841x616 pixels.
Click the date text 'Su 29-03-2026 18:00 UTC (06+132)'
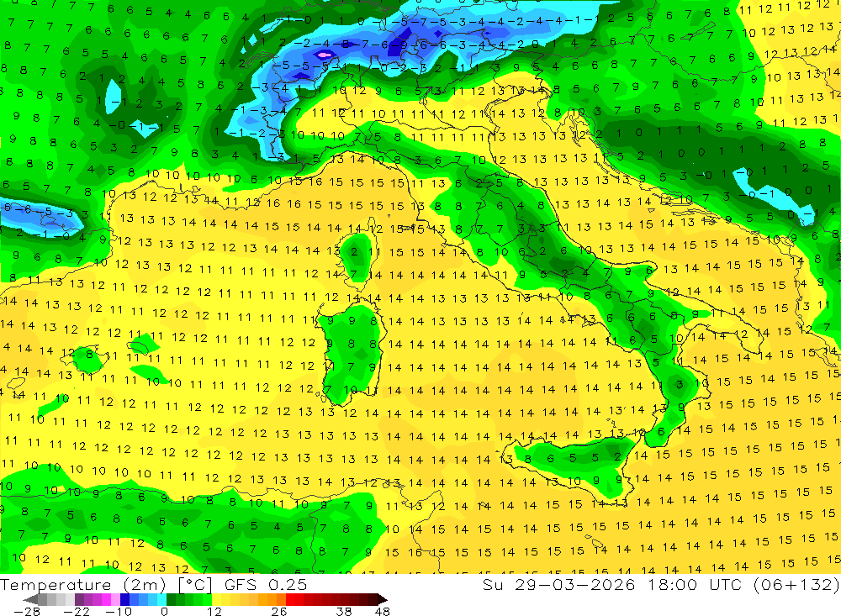[x=661, y=584]
